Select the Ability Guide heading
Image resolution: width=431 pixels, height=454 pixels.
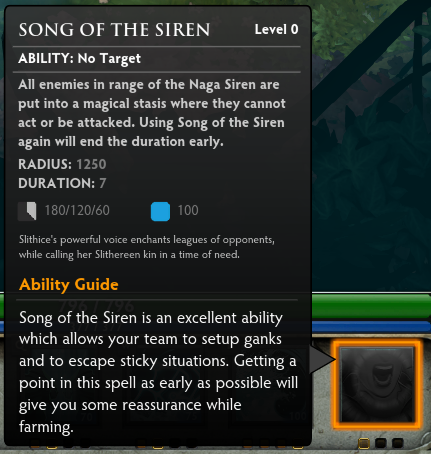coord(69,284)
